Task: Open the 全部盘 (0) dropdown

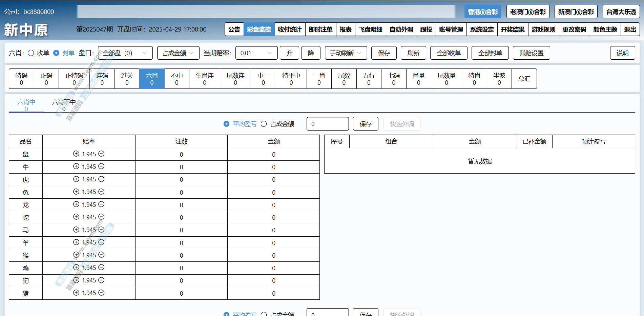Action: tap(125, 53)
